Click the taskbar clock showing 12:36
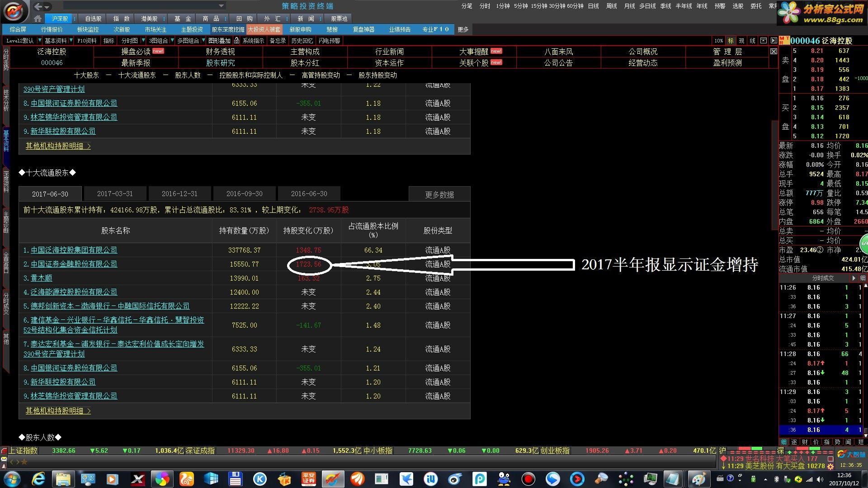Screen dimensions: 868x488 (844, 479)
